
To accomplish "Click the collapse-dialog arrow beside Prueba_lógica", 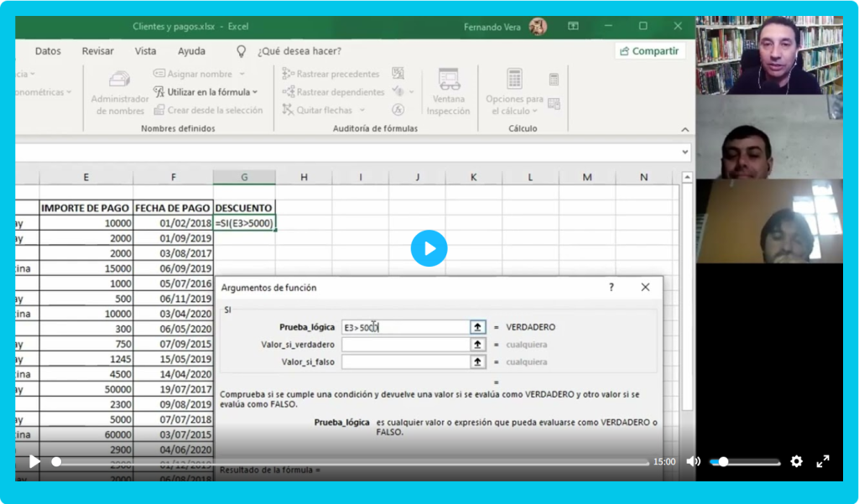I will (478, 327).
